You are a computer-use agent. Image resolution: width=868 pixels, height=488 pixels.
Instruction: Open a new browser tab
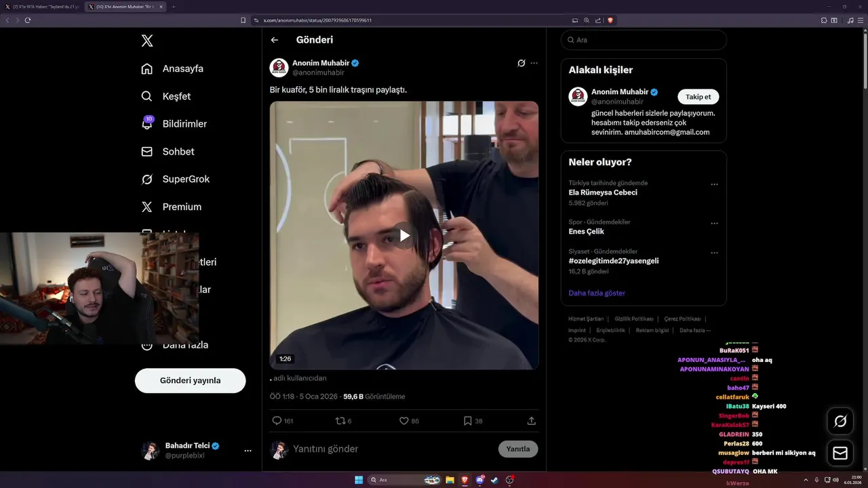point(173,7)
